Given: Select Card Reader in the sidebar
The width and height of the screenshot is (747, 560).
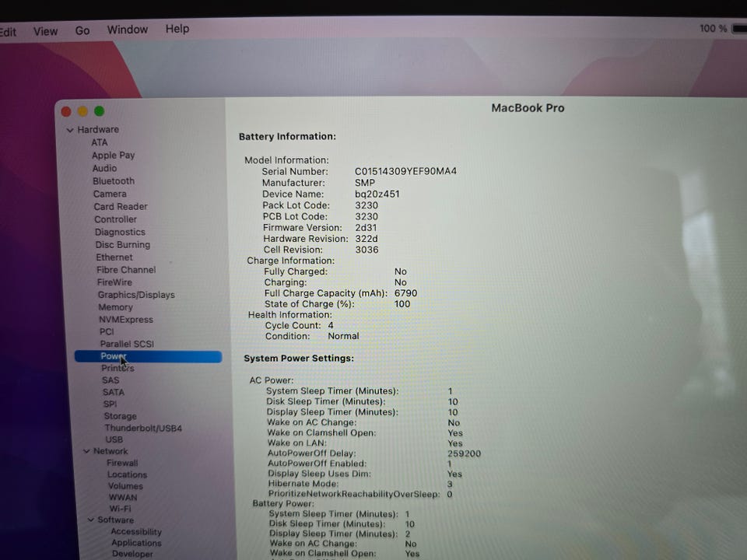Looking at the screenshot, I should click(121, 207).
